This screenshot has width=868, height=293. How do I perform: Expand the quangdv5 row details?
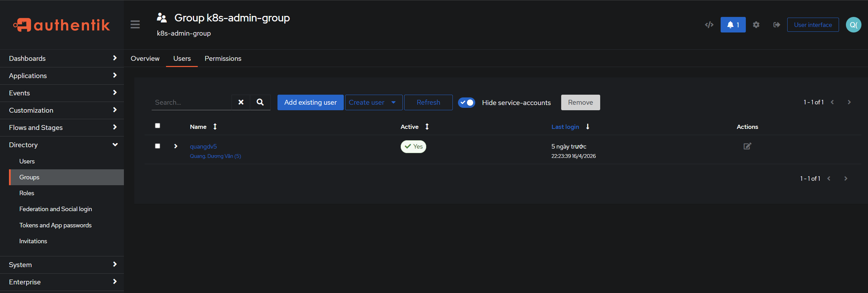coord(176,146)
